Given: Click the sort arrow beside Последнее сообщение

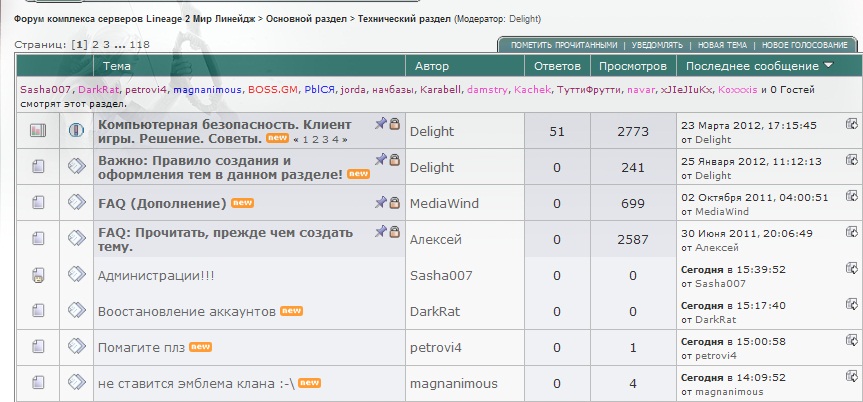Looking at the screenshot, I should point(829,66).
